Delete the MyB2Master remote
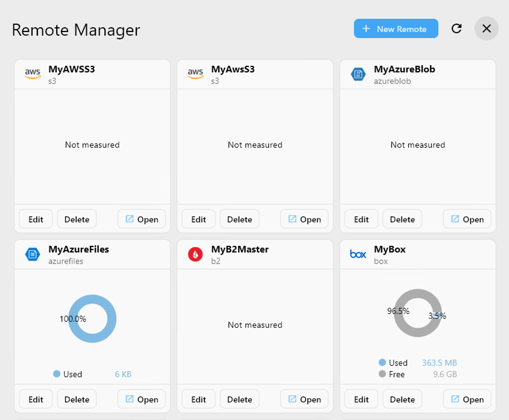Image resolution: width=509 pixels, height=420 pixels. pos(239,399)
